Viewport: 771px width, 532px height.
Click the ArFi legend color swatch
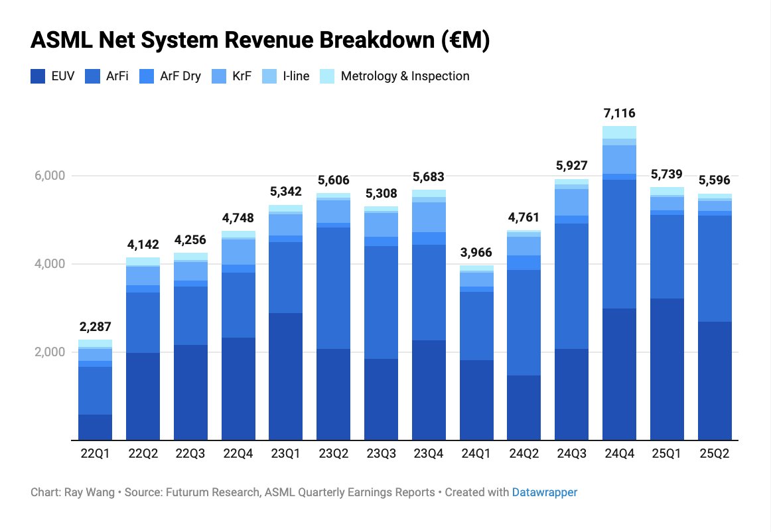pos(92,76)
